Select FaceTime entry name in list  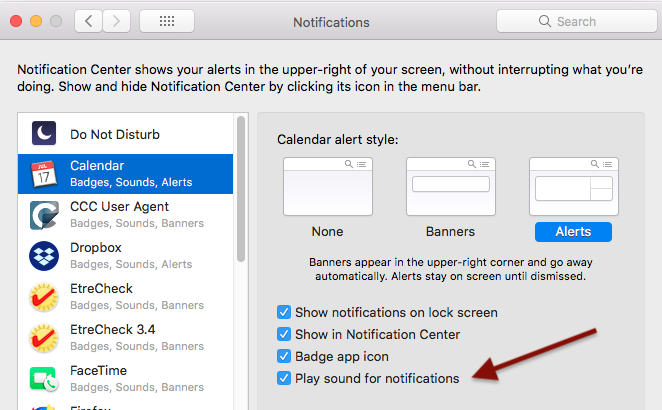(x=98, y=370)
